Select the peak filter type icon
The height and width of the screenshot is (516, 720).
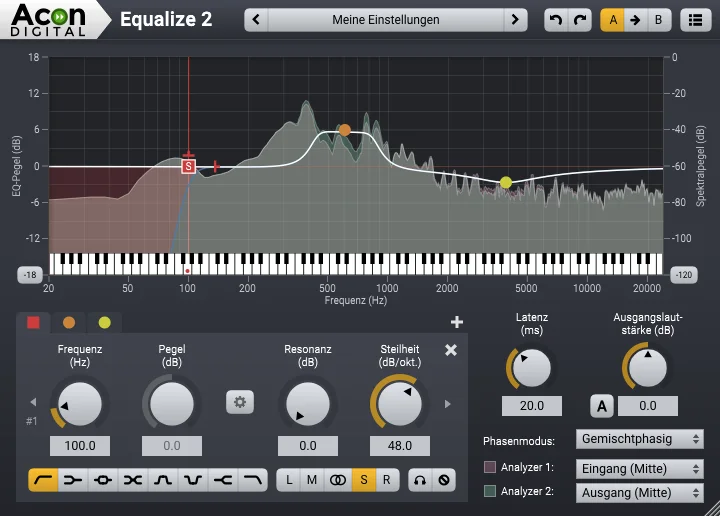coord(103,480)
